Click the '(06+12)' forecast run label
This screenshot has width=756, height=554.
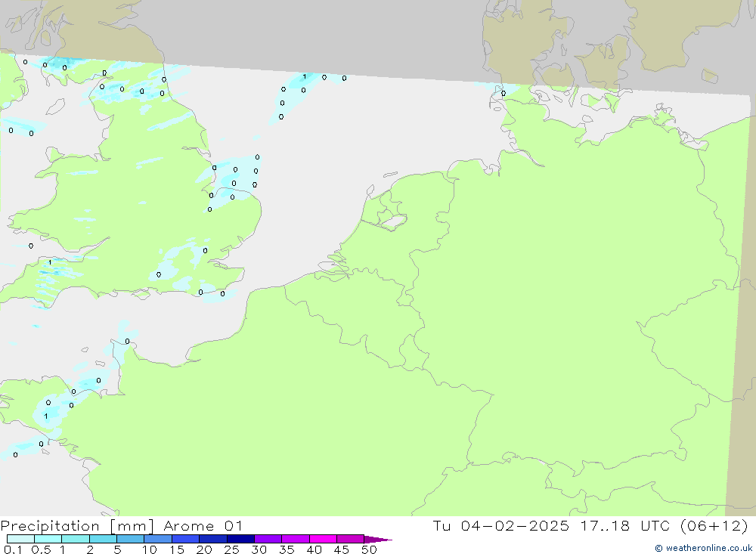point(714,525)
